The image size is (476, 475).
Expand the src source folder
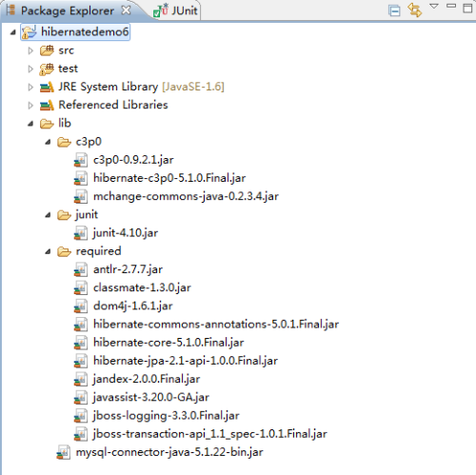[x=30, y=50]
